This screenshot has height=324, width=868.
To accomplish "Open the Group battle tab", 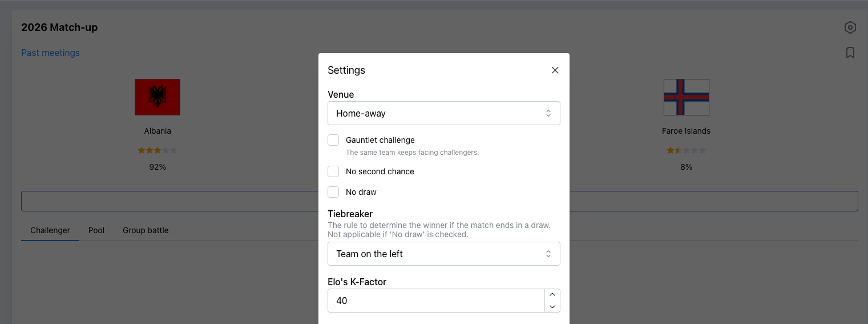I will pos(146,230).
